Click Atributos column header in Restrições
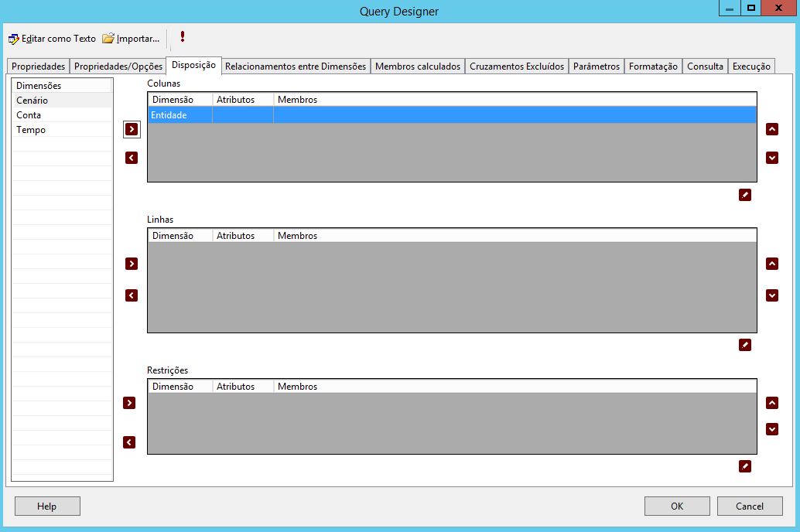The image size is (800, 532). (243, 387)
